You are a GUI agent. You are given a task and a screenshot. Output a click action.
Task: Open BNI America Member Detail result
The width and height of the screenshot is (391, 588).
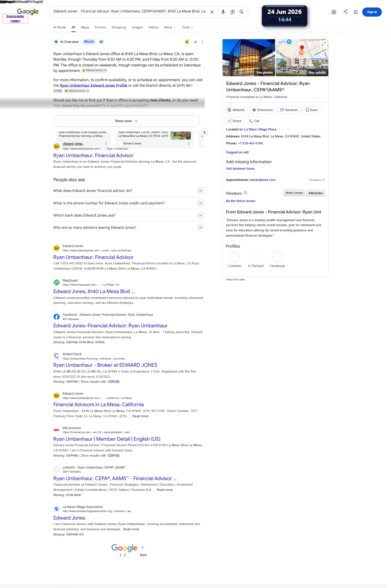point(107,439)
